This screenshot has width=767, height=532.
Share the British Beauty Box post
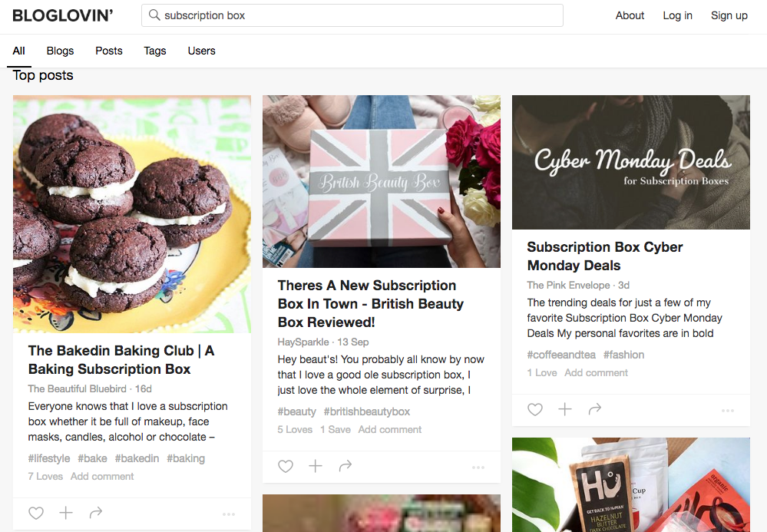click(345, 465)
